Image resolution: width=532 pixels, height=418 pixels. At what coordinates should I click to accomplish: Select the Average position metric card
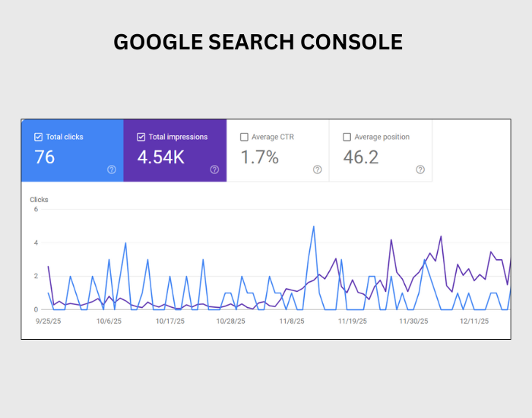[381, 150]
